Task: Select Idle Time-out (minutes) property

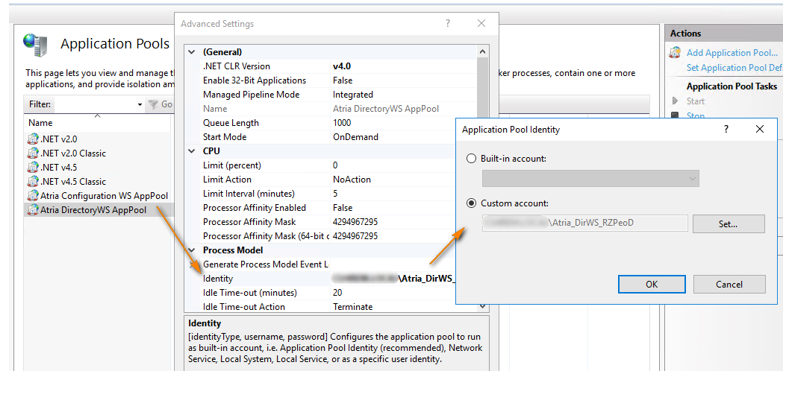Action: [x=250, y=293]
